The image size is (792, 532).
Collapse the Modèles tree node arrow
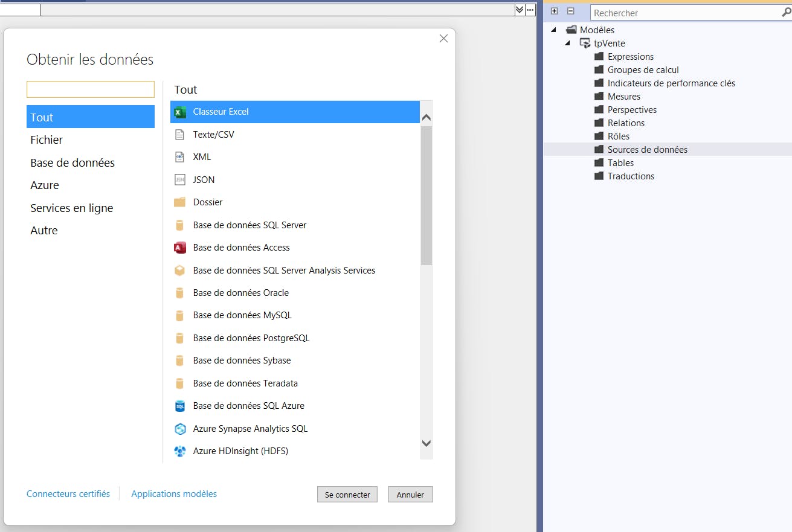[554, 30]
